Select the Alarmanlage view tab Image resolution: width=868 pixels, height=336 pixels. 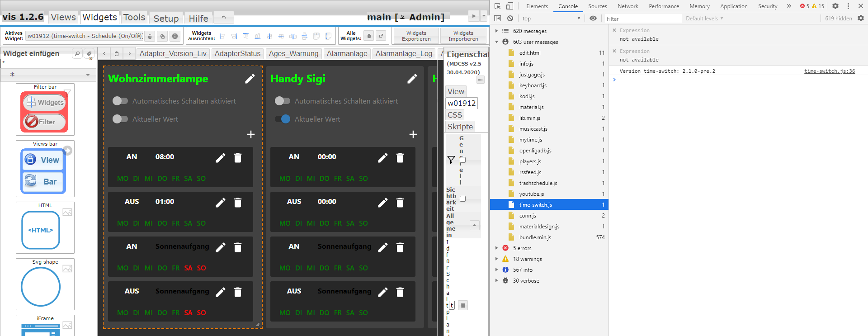[x=347, y=54]
